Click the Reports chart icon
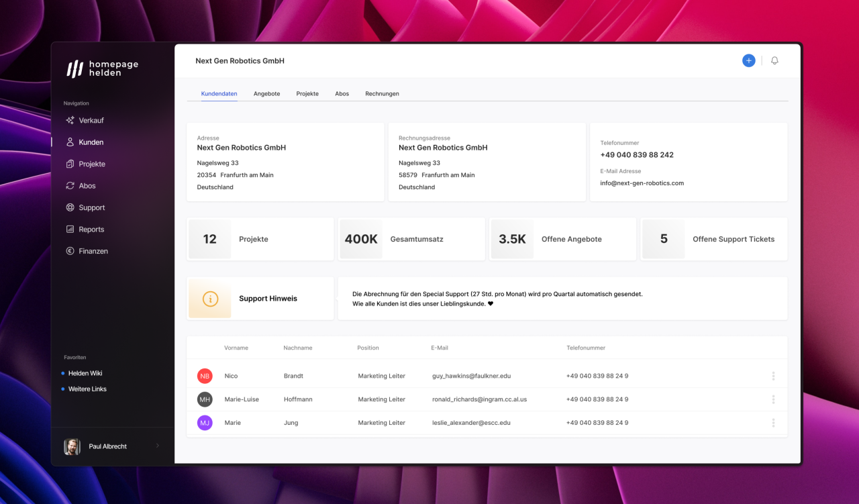 [x=70, y=230]
